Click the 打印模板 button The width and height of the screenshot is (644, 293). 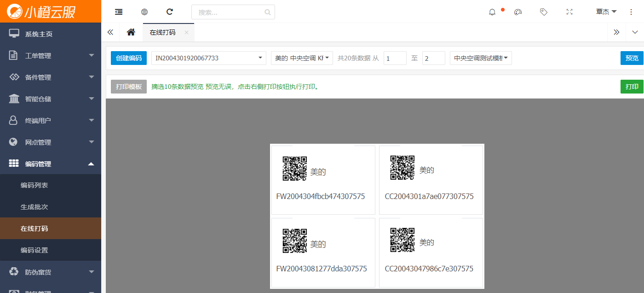[x=129, y=87]
